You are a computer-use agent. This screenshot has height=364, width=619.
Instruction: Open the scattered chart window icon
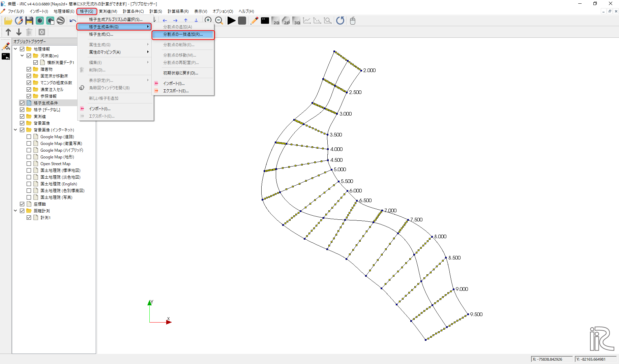pyautogui.click(x=317, y=21)
